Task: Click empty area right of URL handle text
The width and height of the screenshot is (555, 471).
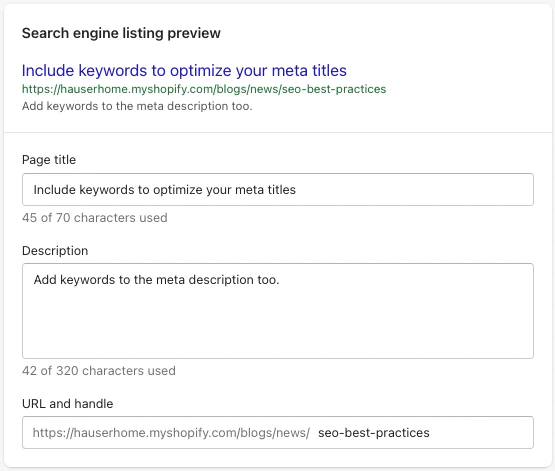Action: 481,433
